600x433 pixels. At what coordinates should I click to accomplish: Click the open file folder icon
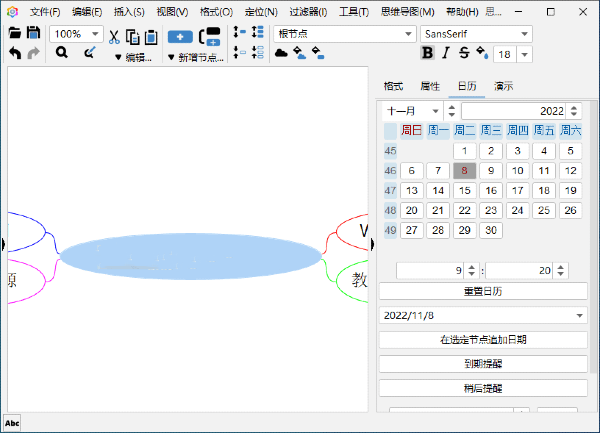16,34
